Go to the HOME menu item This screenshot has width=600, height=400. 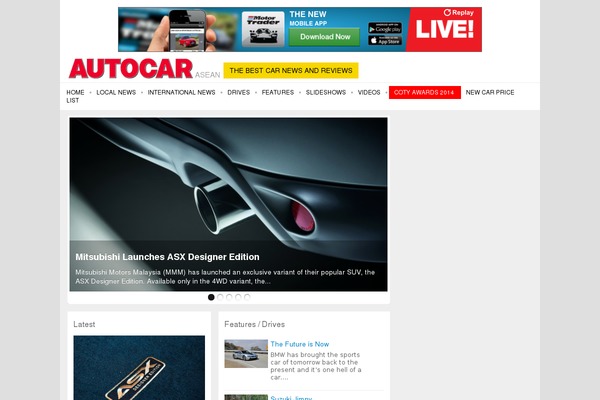pyautogui.click(x=75, y=92)
